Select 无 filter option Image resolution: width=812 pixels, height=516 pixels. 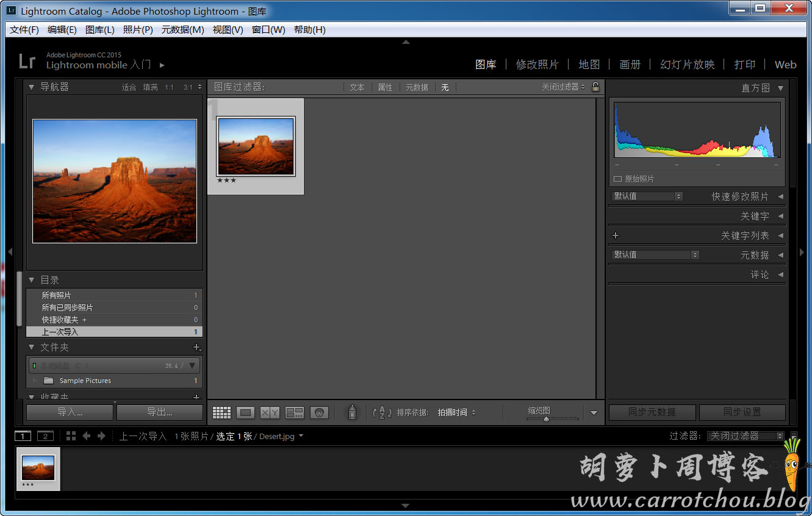(x=445, y=87)
